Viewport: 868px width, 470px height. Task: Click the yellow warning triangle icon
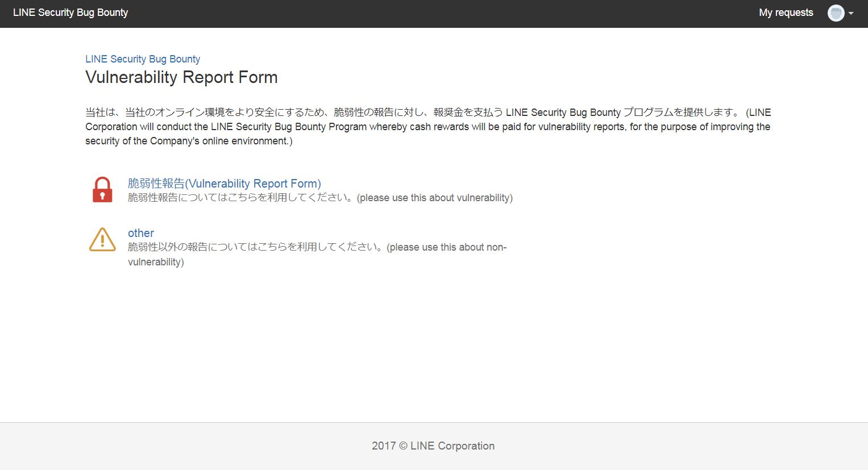tap(102, 239)
